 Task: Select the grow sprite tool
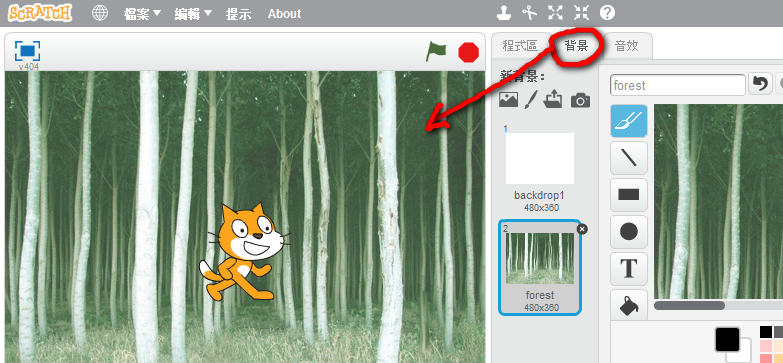[x=555, y=13]
